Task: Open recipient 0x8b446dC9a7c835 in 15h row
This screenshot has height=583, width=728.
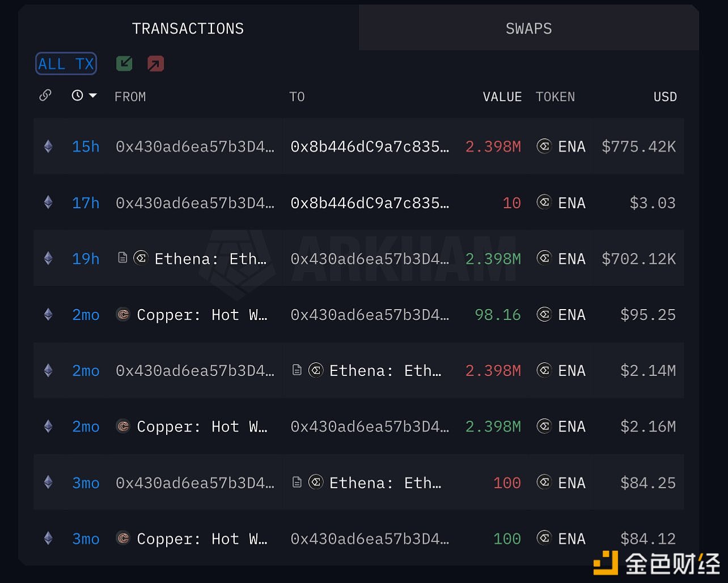Action: (x=370, y=146)
